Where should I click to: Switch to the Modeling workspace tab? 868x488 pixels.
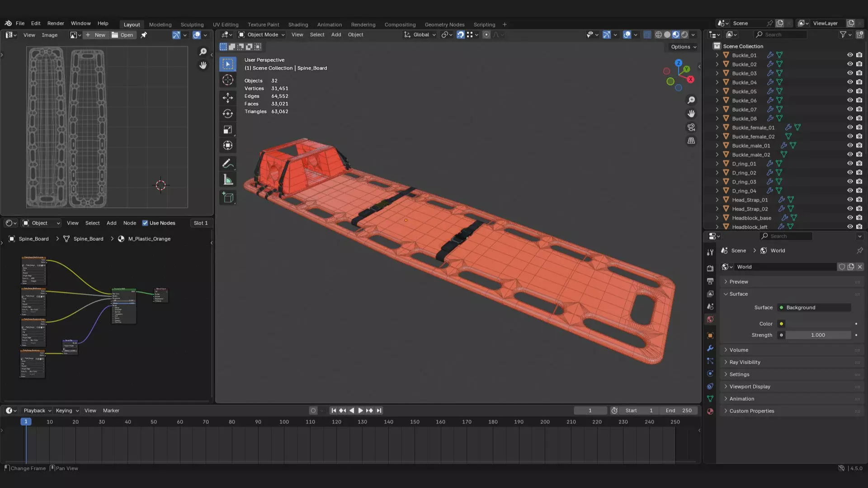160,24
